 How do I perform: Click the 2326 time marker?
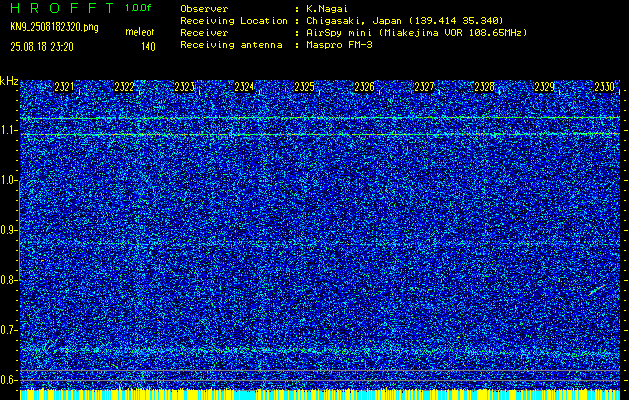pyautogui.click(x=364, y=87)
